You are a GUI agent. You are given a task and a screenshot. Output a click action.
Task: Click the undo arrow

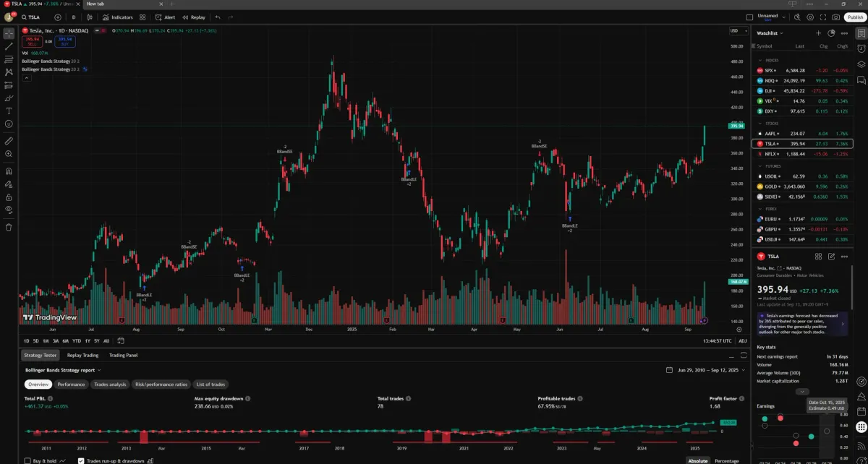[x=218, y=17]
